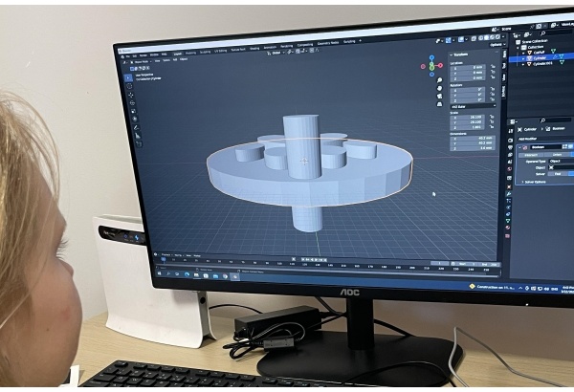The image size is (574, 392).
Task: Toggle solid viewport shading
Action: (487, 37)
